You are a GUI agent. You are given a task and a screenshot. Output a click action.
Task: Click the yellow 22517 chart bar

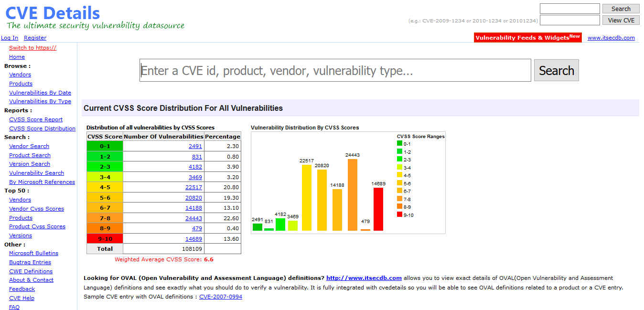306,198
